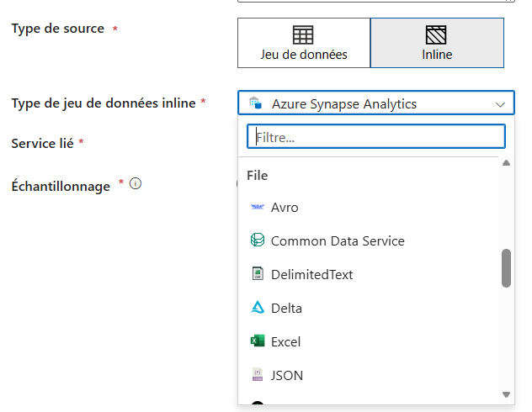
Task: Select Common Data Service entry
Action: coord(337,240)
